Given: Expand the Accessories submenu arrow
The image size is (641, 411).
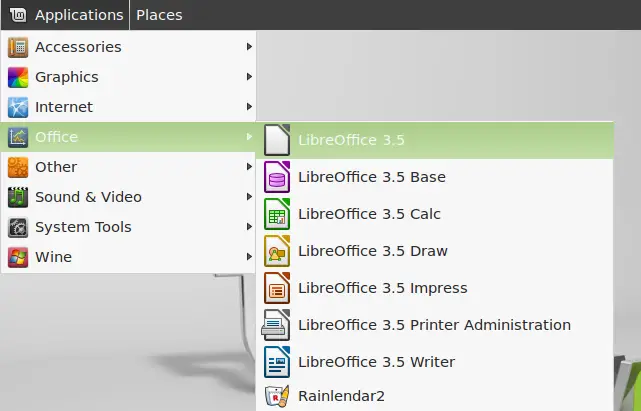Looking at the screenshot, I should pos(249,47).
